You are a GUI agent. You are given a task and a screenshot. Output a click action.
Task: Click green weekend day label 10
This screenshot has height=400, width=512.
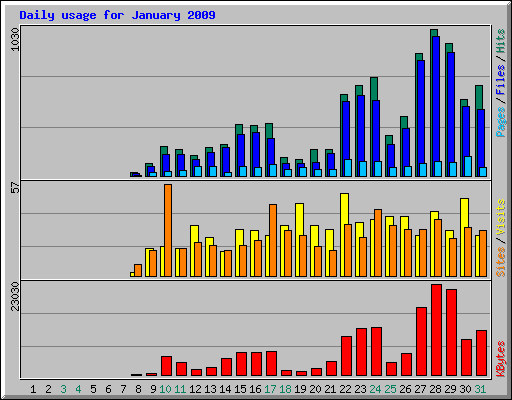click(165, 389)
